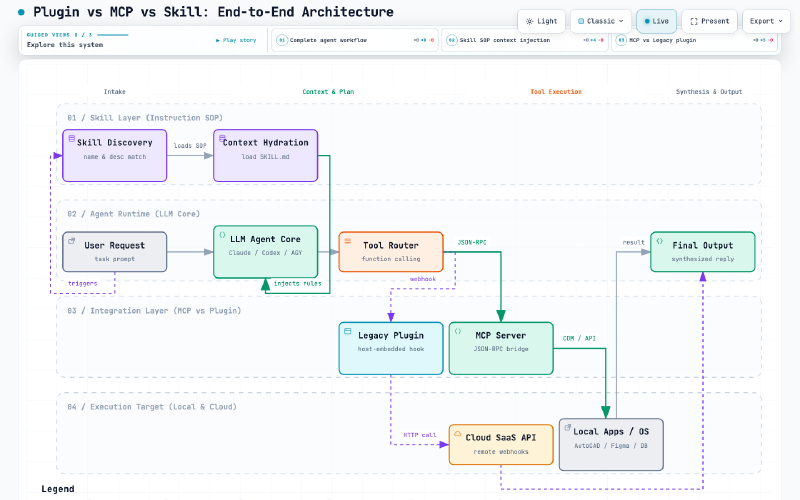Screen dimensions: 800x500
Task: Click the 'name & desc match' subtitle
Action: [x=115, y=157]
